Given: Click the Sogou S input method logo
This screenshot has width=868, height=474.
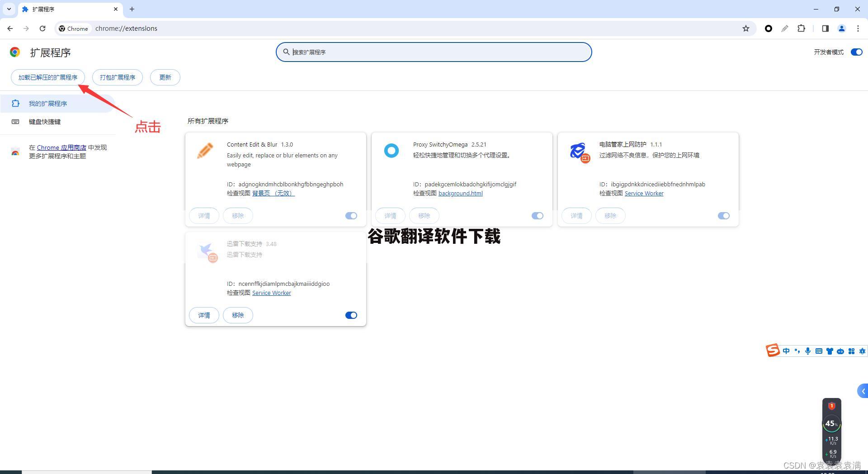Looking at the screenshot, I should (773, 351).
